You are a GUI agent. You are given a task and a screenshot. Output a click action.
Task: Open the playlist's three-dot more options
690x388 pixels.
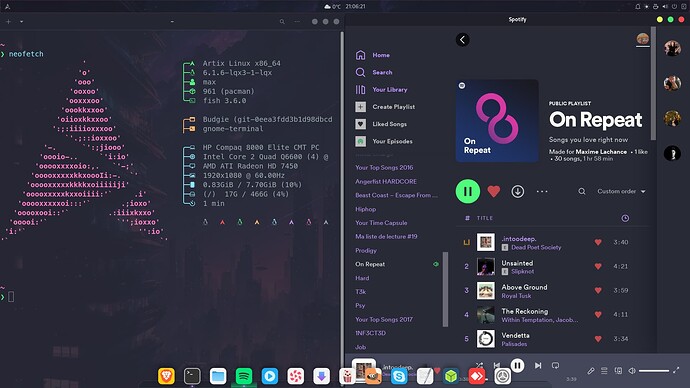pos(542,191)
